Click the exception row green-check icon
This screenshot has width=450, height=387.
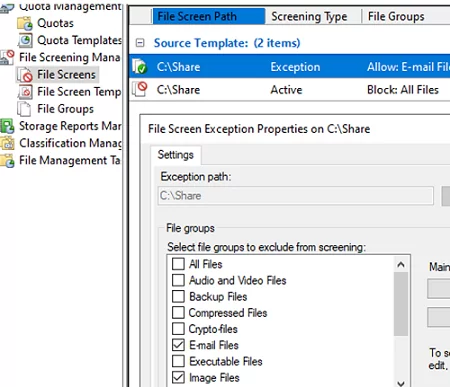(x=139, y=66)
